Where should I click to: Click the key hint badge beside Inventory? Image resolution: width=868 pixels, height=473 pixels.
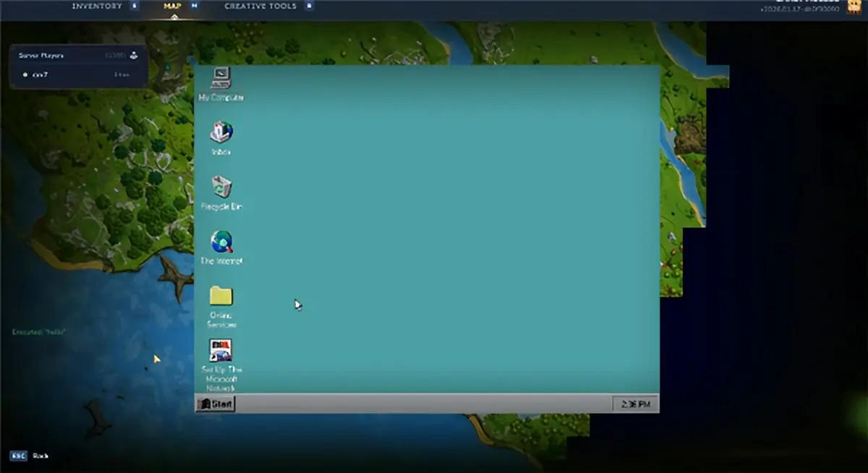[135, 7]
